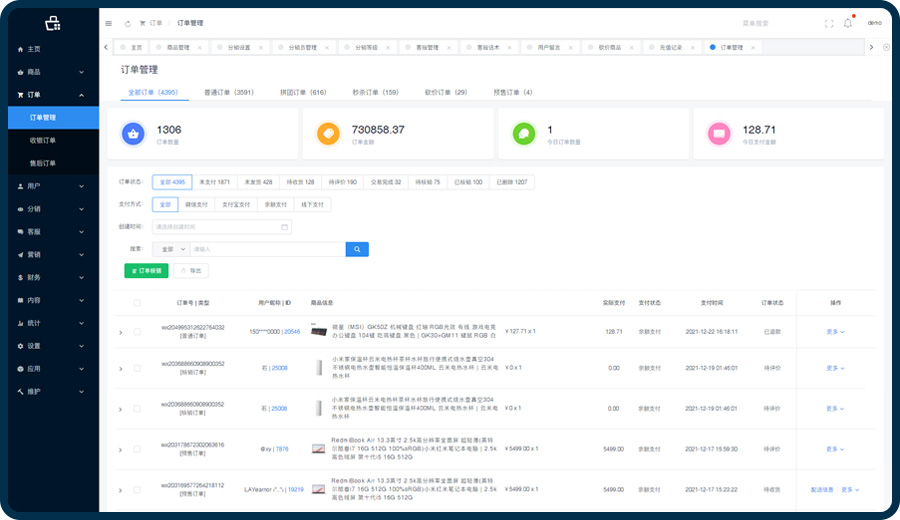Viewport: 900px width, 520px height.
Task: Switch to the 拼团订单 (616) tab
Action: click(x=304, y=92)
